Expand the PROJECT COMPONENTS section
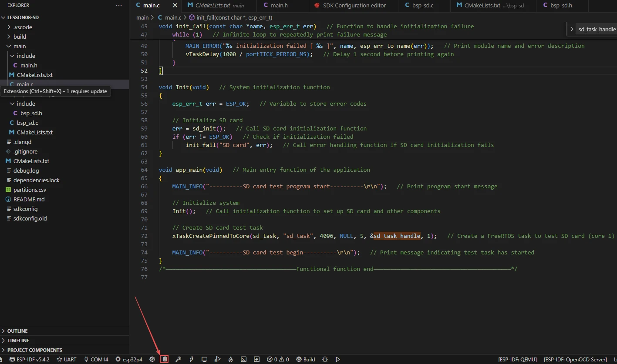This screenshot has width=617, height=364. point(34,350)
